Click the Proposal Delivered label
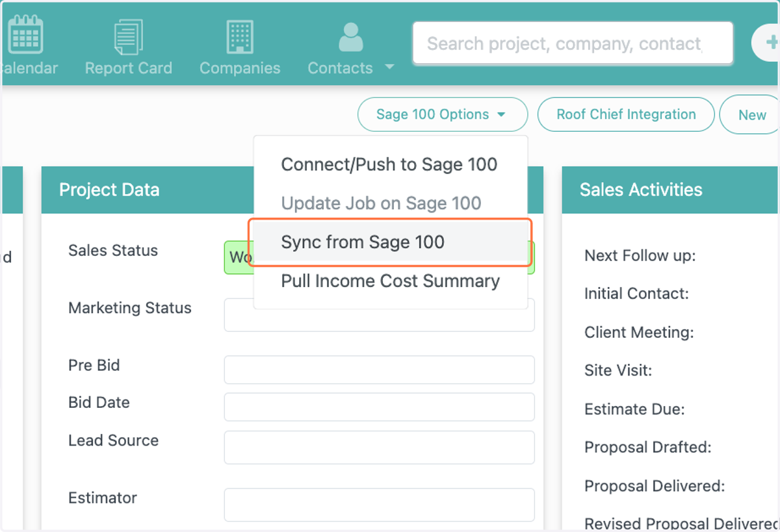Viewport: 780px width, 532px height. 655,486
